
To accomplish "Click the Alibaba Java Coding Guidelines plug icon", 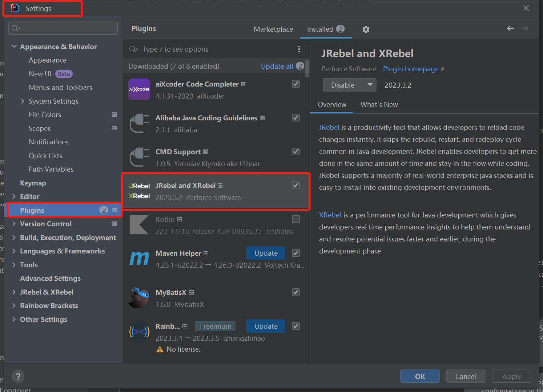I will click(x=139, y=123).
